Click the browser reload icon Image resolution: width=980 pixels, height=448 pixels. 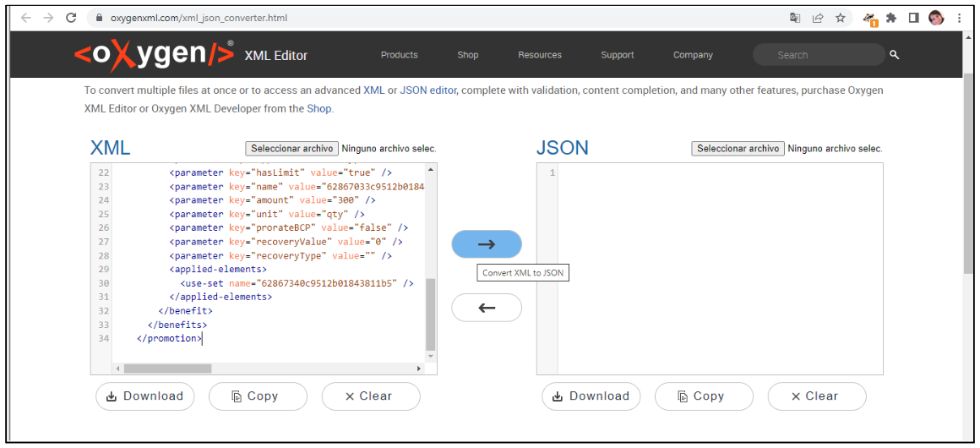pyautogui.click(x=71, y=18)
